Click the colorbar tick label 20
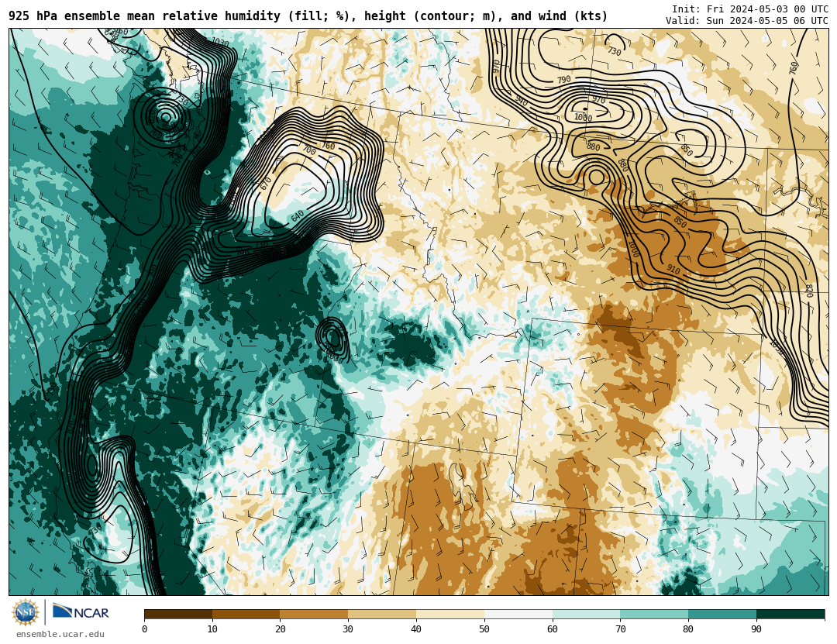 [281, 629]
